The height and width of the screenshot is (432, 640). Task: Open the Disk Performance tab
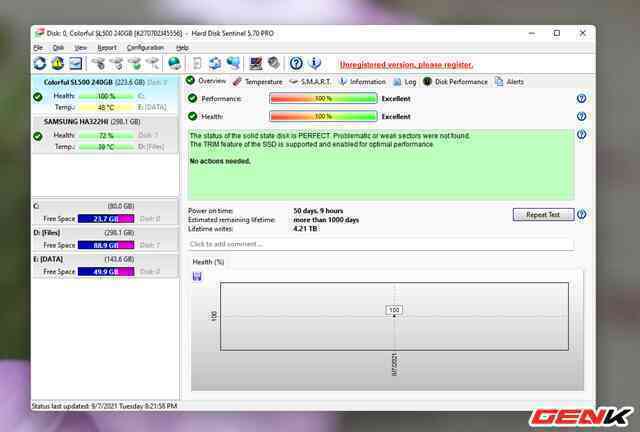point(455,82)
